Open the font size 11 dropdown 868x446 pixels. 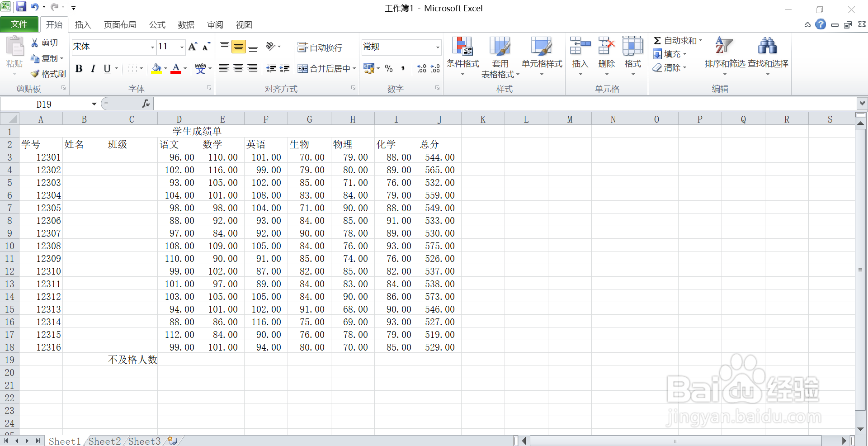tap(182, 47)
